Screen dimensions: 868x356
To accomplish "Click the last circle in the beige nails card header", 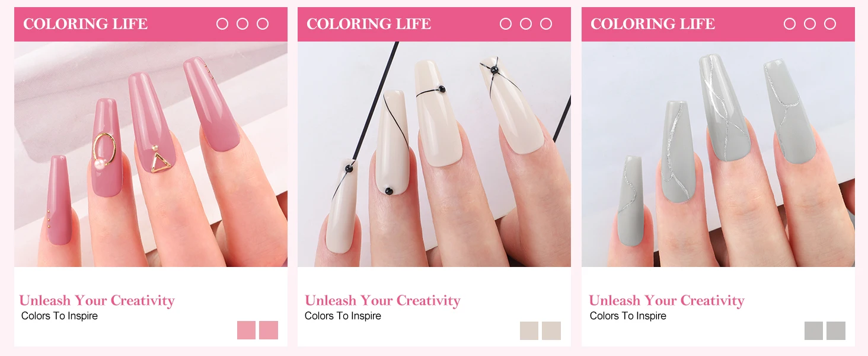I will (x=546, y=24).
